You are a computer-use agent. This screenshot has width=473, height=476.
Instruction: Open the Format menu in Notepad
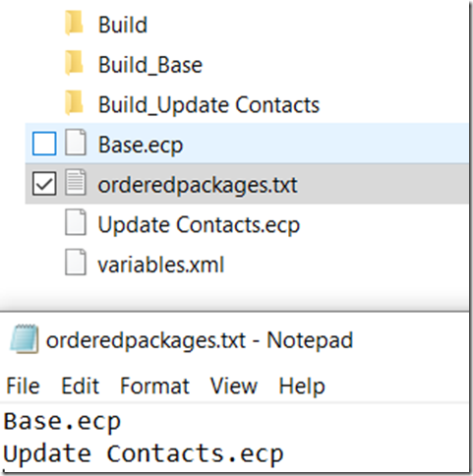click(x=154, y=386)
